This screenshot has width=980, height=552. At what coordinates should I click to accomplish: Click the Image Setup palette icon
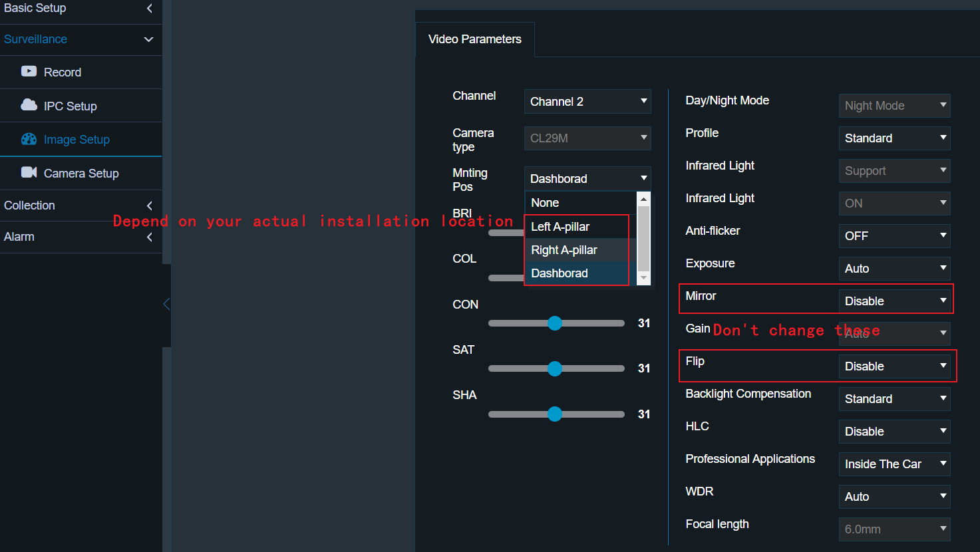pyautogui.click(x=29, y=139)
